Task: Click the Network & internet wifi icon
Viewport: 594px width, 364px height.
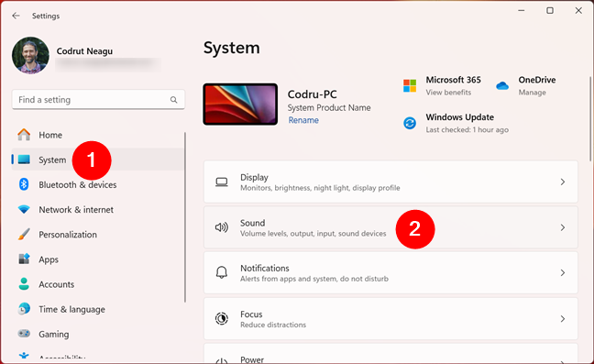Action: [x=24, y=209]
